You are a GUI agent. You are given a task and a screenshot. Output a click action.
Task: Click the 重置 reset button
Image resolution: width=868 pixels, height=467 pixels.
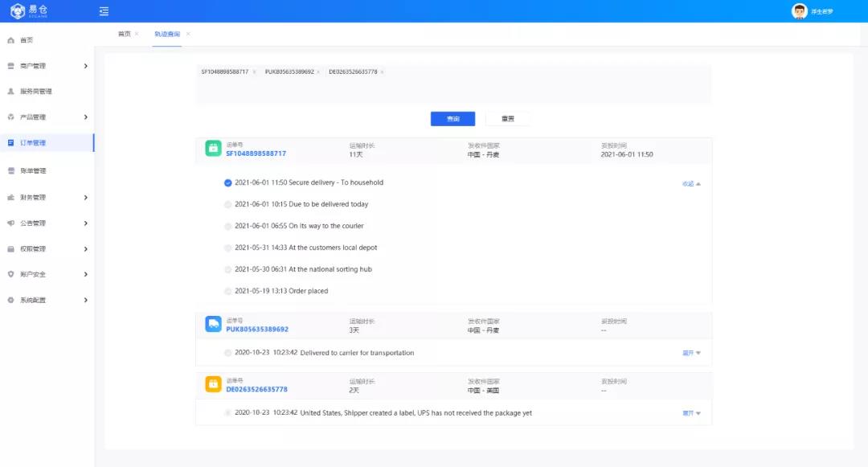(x=507, y=119)
